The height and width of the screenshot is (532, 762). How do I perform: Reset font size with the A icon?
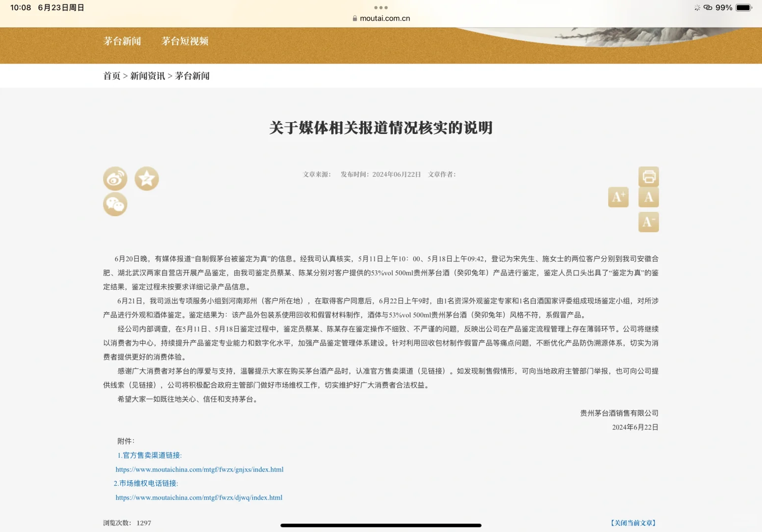tap(648, 197)
